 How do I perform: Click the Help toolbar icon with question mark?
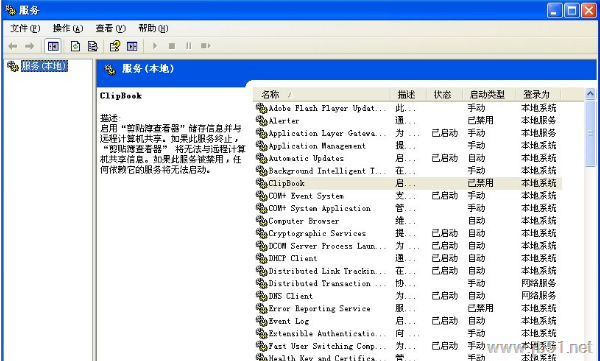[114, 46]
